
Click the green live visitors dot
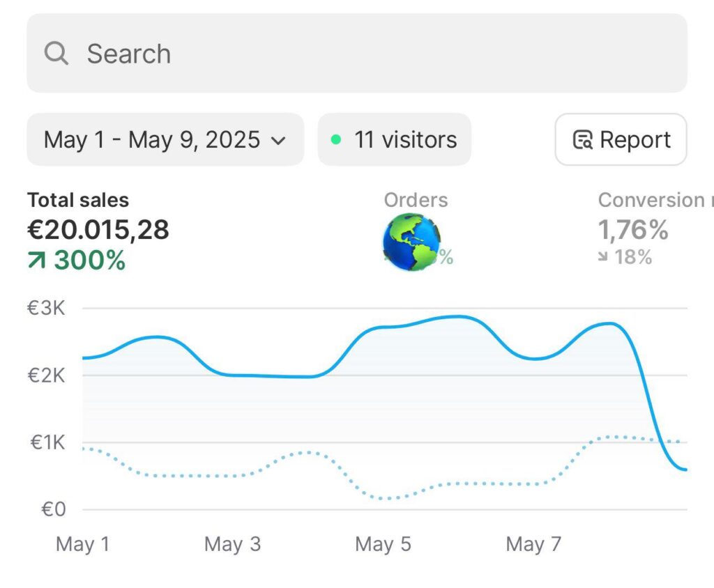click(336, 139)
